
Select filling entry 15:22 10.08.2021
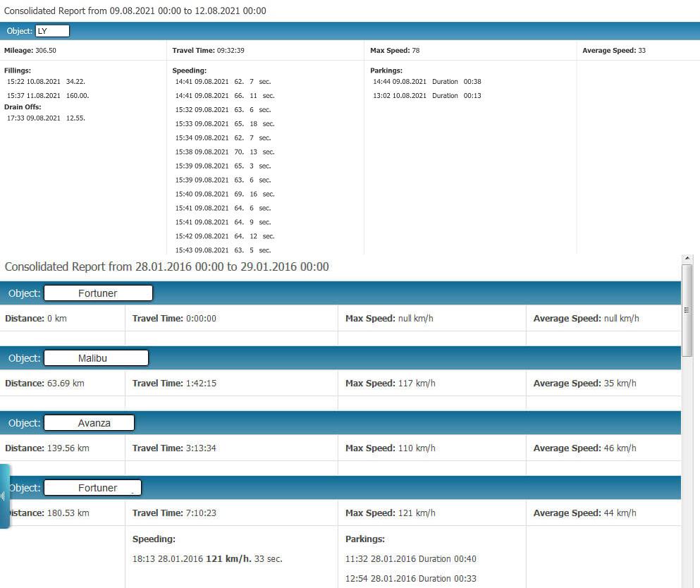click(46, 82)
